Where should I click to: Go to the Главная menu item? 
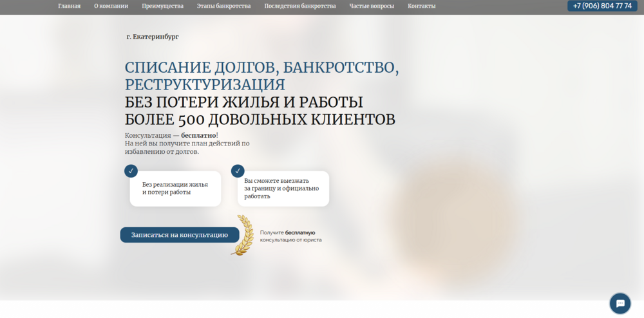[x=69, y=6]
